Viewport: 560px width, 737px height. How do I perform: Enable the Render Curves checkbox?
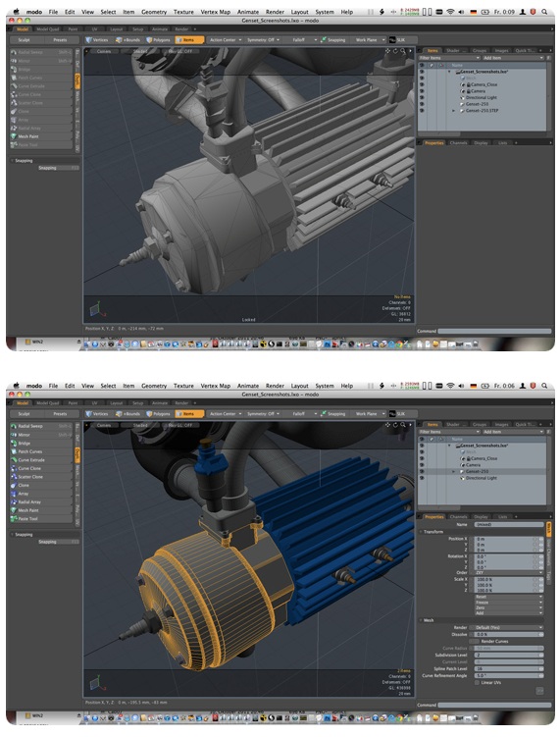coord(476,641)
